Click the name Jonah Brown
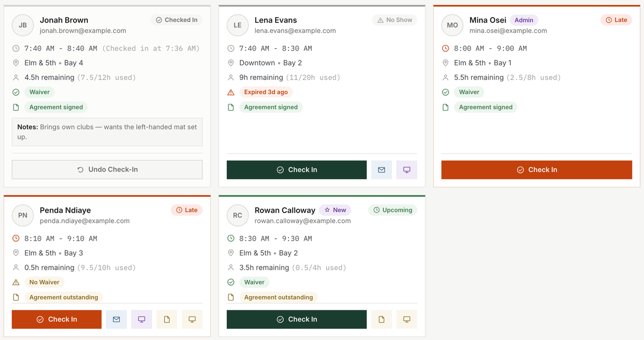Viewport: 644px width, 340px height. tap(64, 20)
